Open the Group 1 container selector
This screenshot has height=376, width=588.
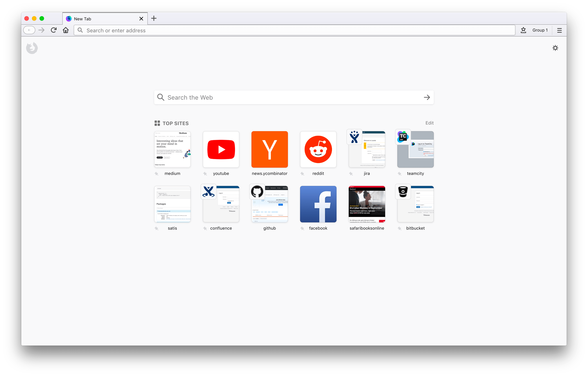[540, 30]
